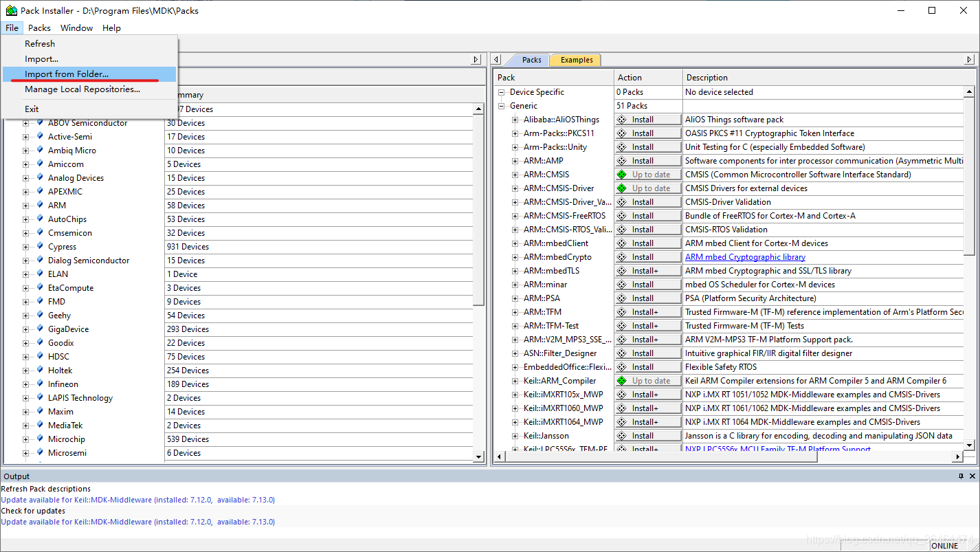The image size is (980, 552).
Task: Open the File menu
Action: tap(12, 27)
